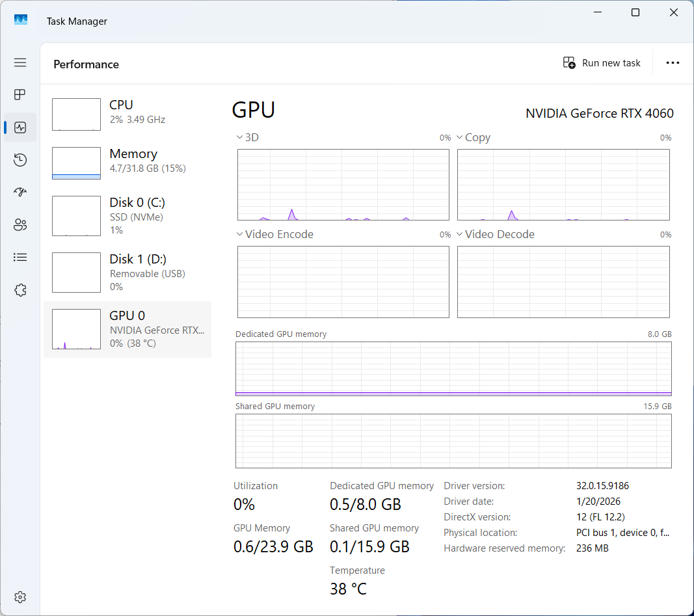The width and height of the screenshot is (694, 616).
Task: Open the Video Decode engine dropdown
Action: point(496,235)
